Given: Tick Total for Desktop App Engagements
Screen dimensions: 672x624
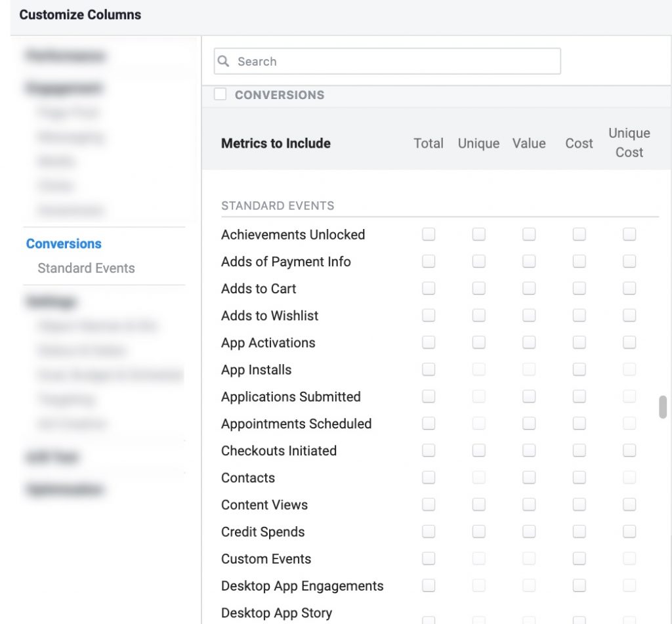Looking at the screenshot, I should point(429,585).
